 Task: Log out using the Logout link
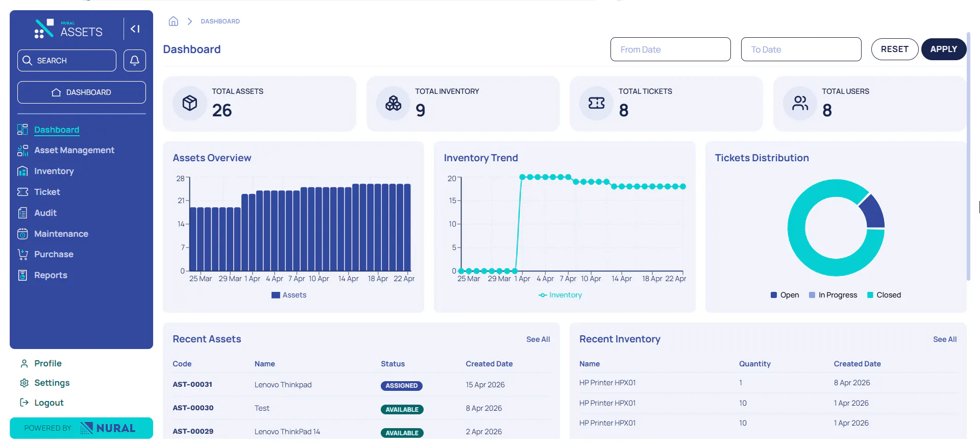tap(49, 403)
